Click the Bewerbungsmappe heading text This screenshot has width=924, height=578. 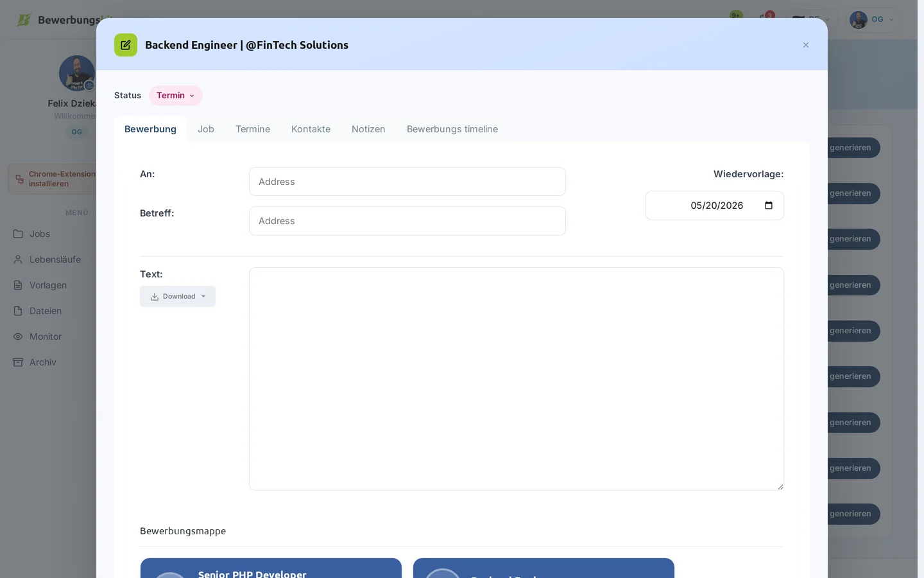click(x=183, y=531)
